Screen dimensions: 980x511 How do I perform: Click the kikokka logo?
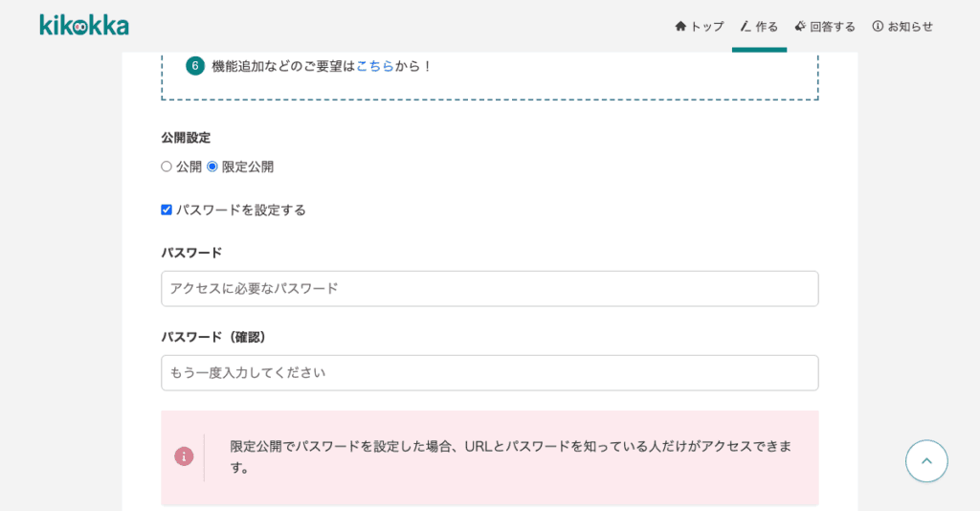(x=84, y=26)
